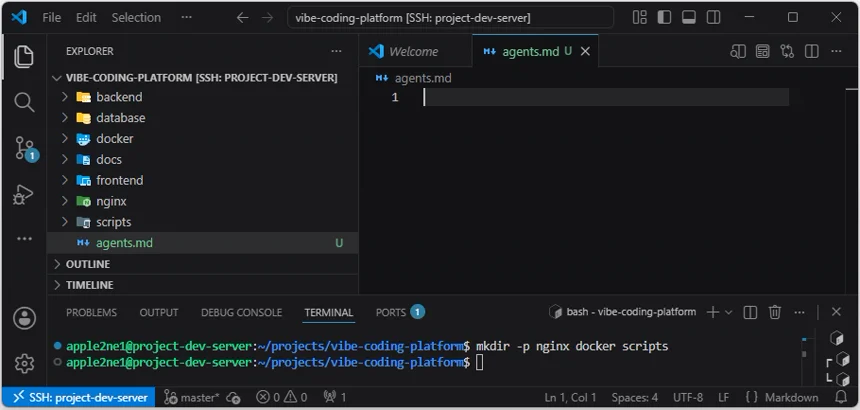Click the VS Code logo in title bar
This screenshot has height=410, width=860.
coord(19,17)
